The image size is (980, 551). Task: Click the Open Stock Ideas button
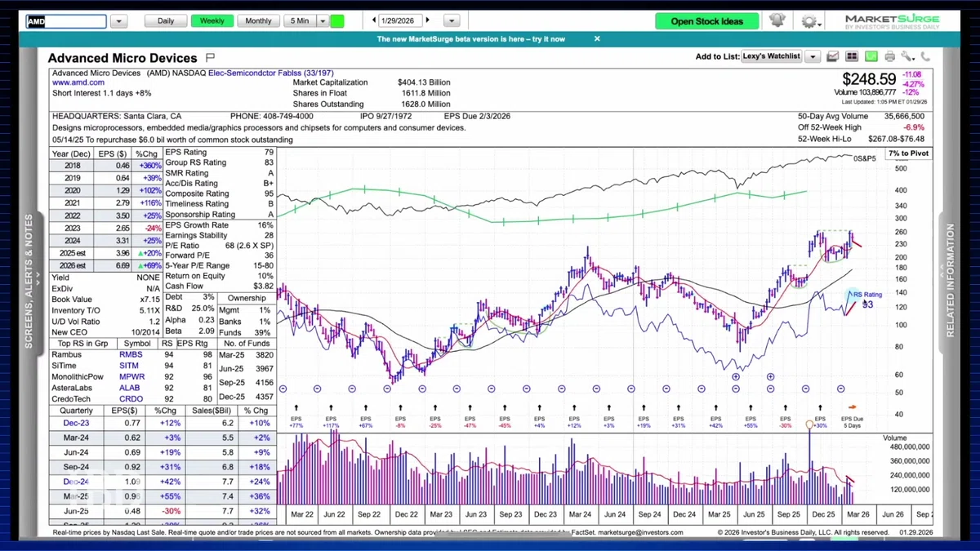tap(707, 21)
